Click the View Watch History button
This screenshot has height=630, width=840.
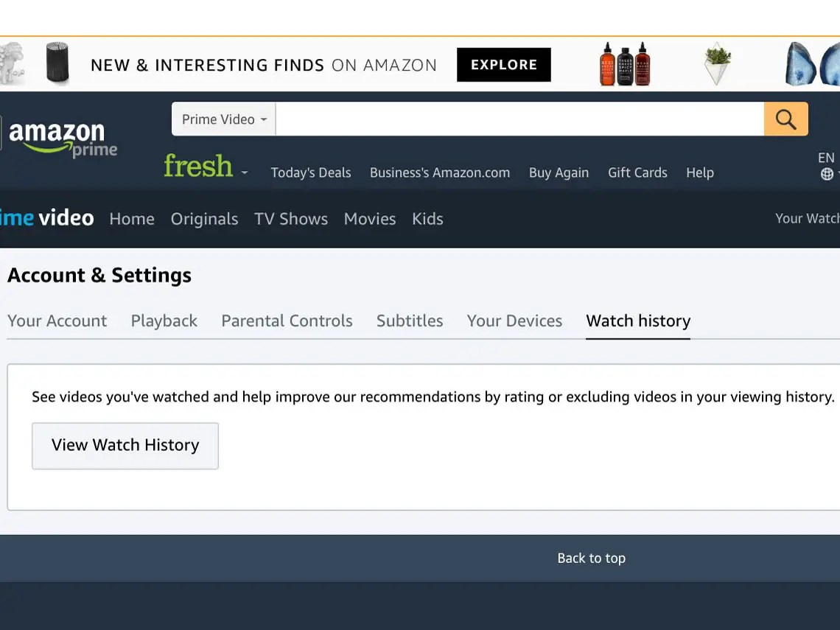point(125,446)
